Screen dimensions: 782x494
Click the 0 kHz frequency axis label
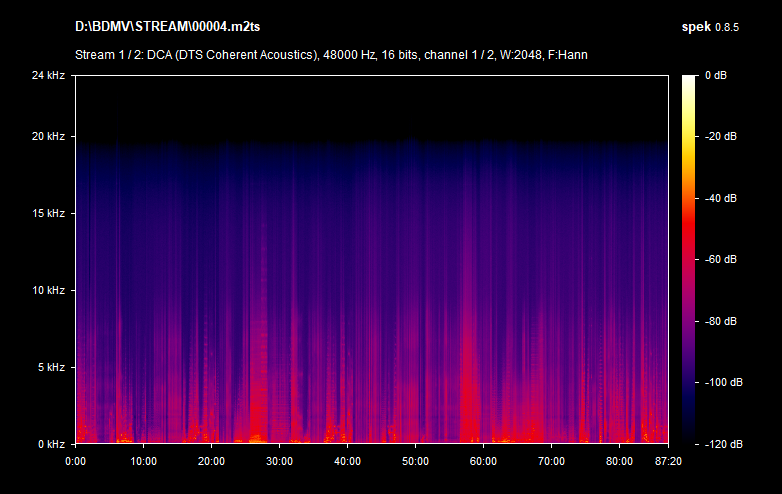pyautogui.click(x=52, y=444)
